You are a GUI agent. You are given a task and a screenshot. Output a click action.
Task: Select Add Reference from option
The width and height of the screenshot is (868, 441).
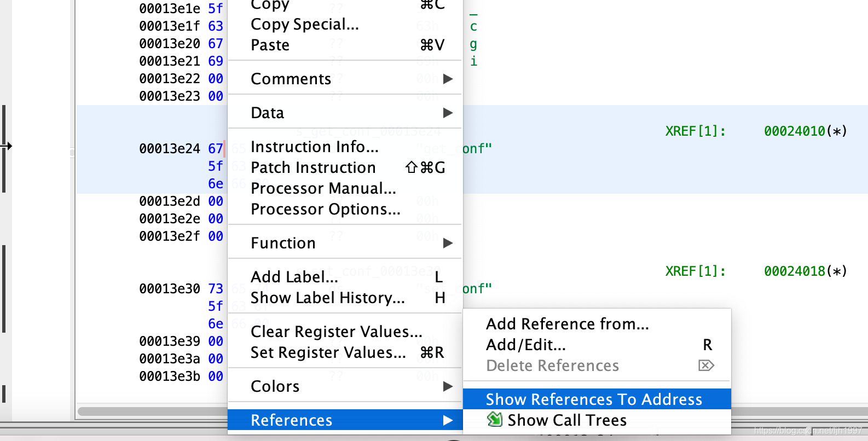click(568, 324)
